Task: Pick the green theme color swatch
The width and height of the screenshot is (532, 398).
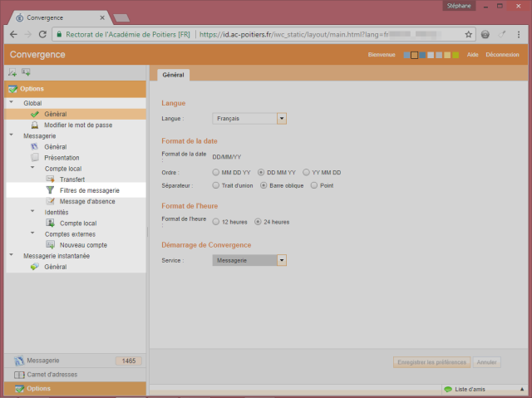Action: pos(455,55)
